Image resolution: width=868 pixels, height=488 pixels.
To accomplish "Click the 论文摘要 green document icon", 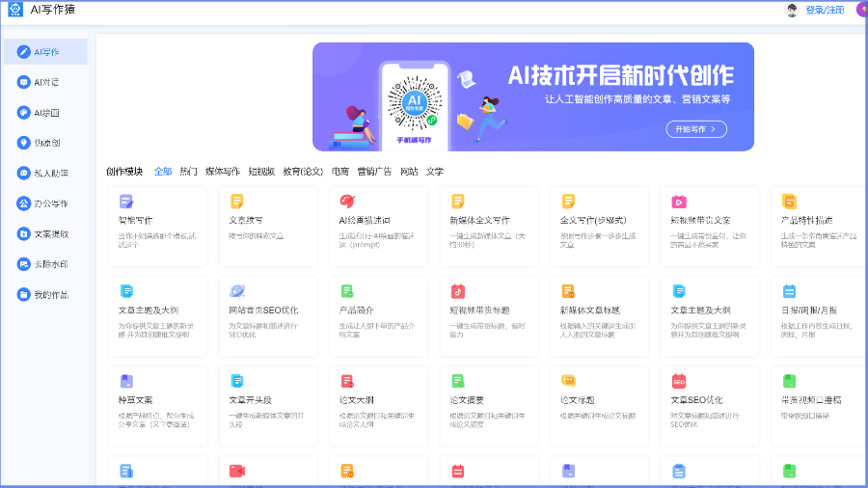I will pyautogui.click(x=458, y=381).
